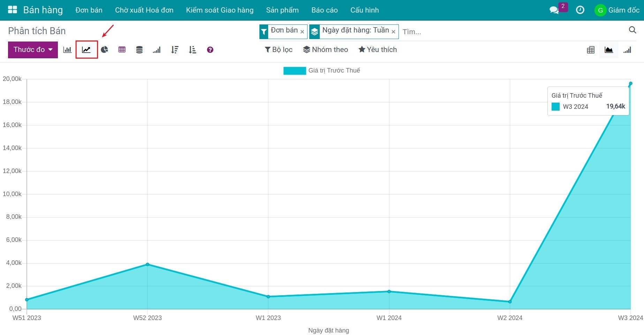644x335 pixels.
Task: Remove the Đơn bán filter tag
Action: [302, 32]
